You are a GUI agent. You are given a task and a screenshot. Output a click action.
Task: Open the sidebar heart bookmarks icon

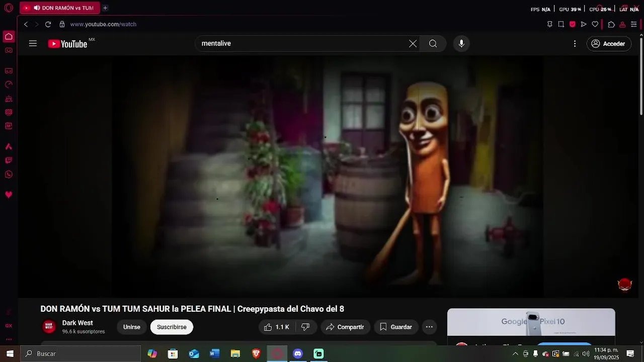coord(9,195)
